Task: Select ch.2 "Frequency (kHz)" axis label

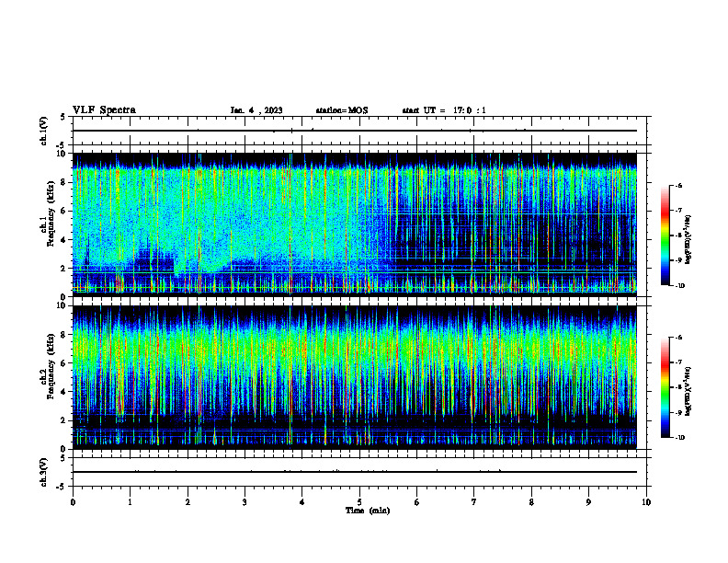Action: point(51,366)
